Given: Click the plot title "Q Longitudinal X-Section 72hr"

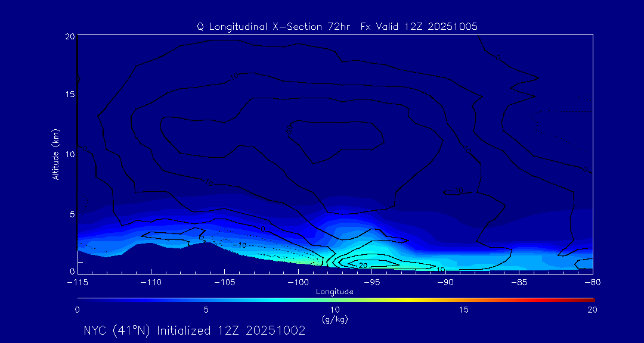Looking at the screenshot, I should point(274,27).
